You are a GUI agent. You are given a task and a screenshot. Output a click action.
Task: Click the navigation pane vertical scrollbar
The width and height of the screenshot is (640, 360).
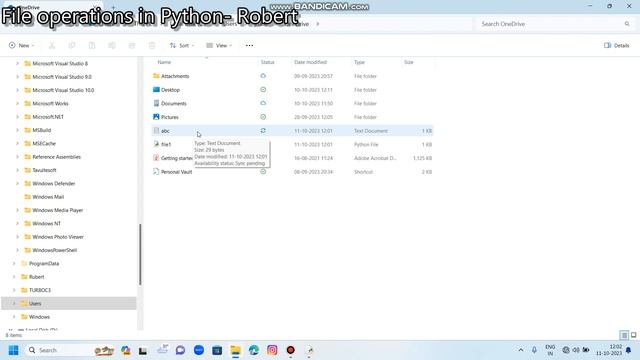point(140,254)
